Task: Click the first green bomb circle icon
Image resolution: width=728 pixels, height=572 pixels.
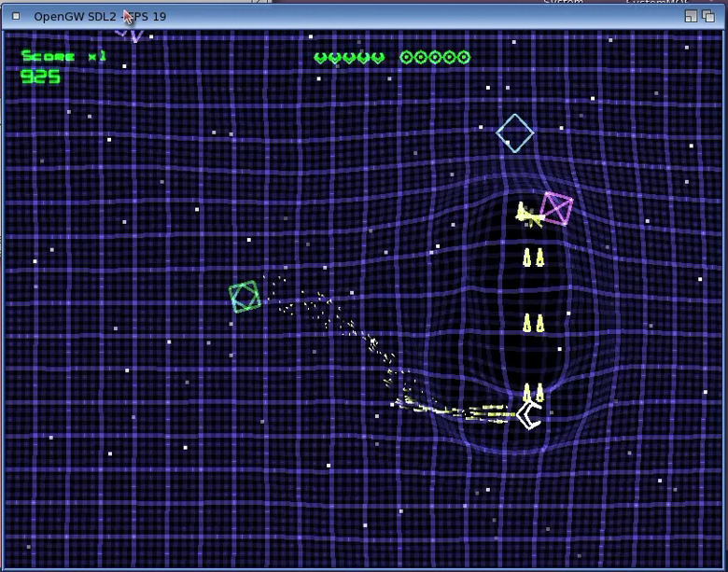Action: (407, 58)
